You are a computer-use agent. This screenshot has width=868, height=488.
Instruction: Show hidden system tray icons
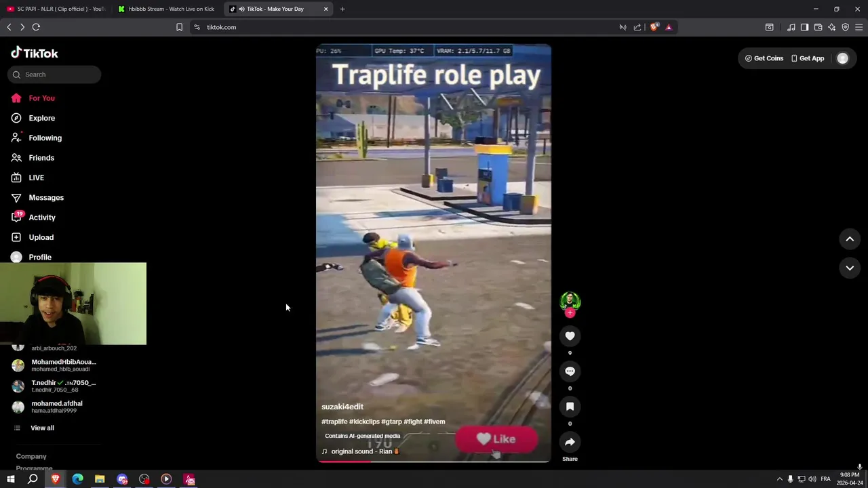779,479
